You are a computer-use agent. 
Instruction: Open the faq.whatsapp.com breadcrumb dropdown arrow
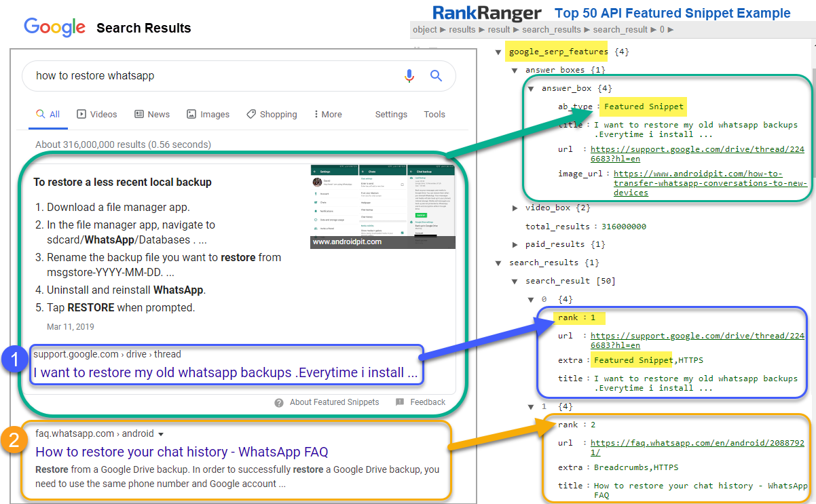(161, 434)
